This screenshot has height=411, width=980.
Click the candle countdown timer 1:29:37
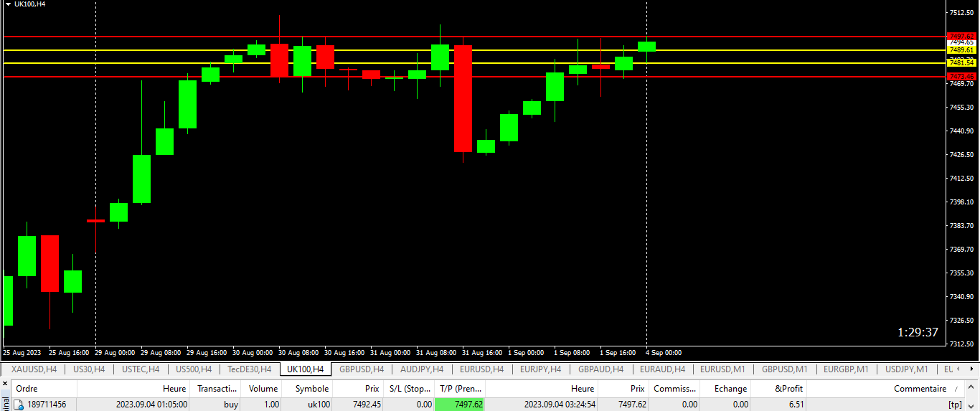point(918,332)
